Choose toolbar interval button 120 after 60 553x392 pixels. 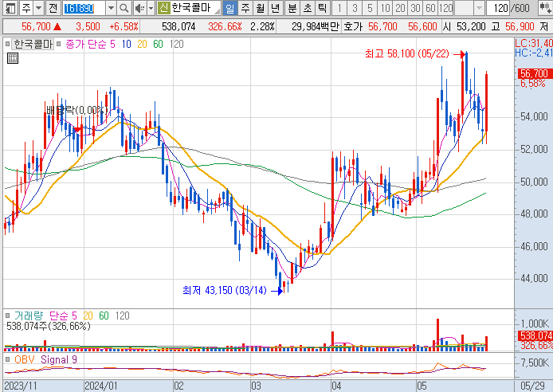pyautogui.click(x=445, y=8)
